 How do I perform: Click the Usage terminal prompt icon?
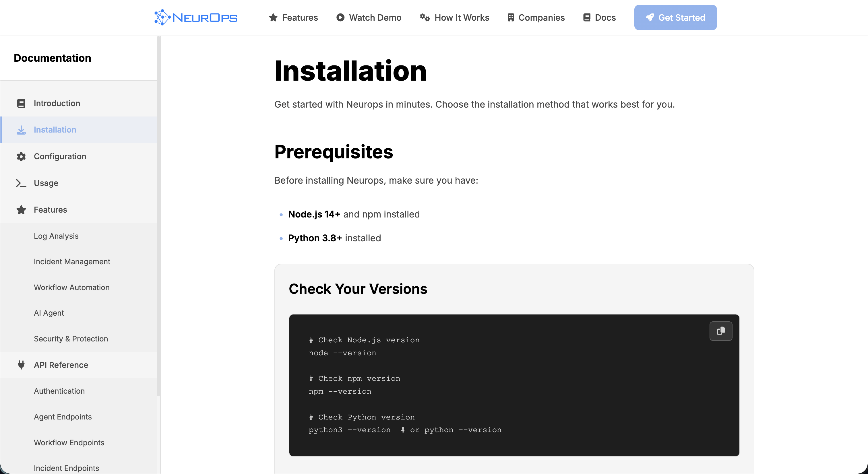[x=21, y=183]
